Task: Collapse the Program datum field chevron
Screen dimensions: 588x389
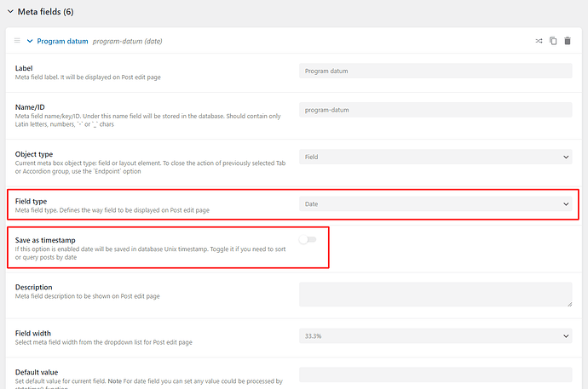Action: (30, 41)
